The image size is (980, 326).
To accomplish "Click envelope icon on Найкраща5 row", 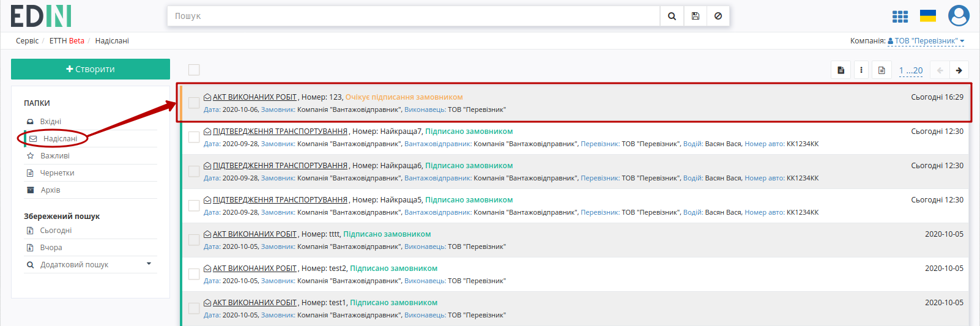I will pos(207,200).
